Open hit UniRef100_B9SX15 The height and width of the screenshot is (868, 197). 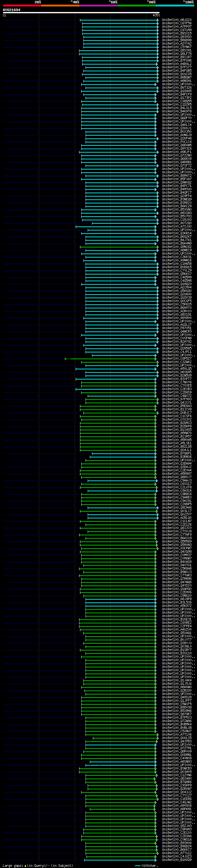point(176,33)
